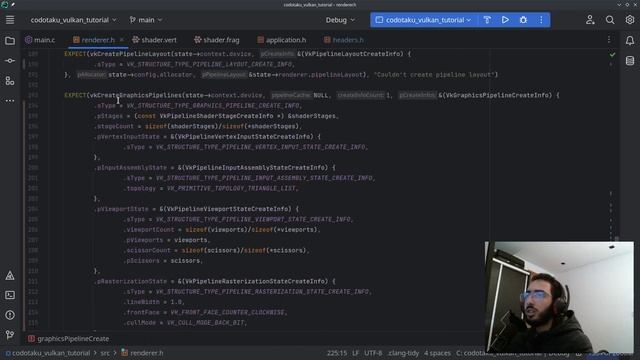Click graphicsPipelineCreate structure breadcrumb
This screenshot has height=360, width=640.
pos(69,339)
